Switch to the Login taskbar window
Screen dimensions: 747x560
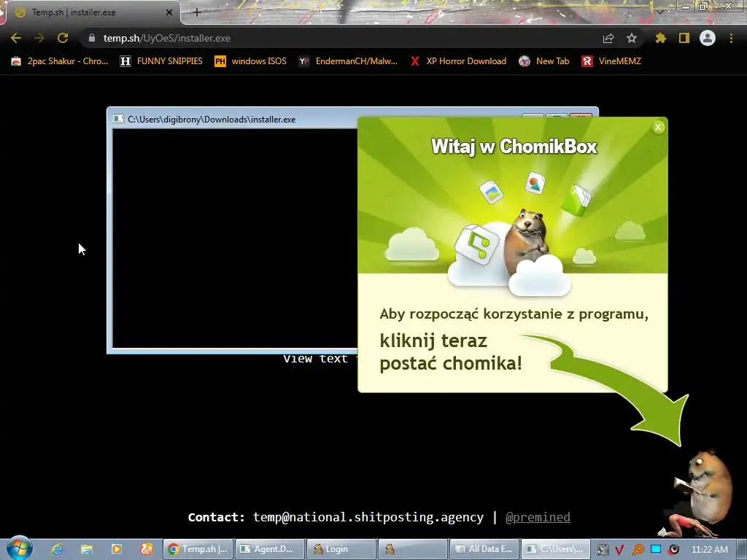(x=341, y=549)
